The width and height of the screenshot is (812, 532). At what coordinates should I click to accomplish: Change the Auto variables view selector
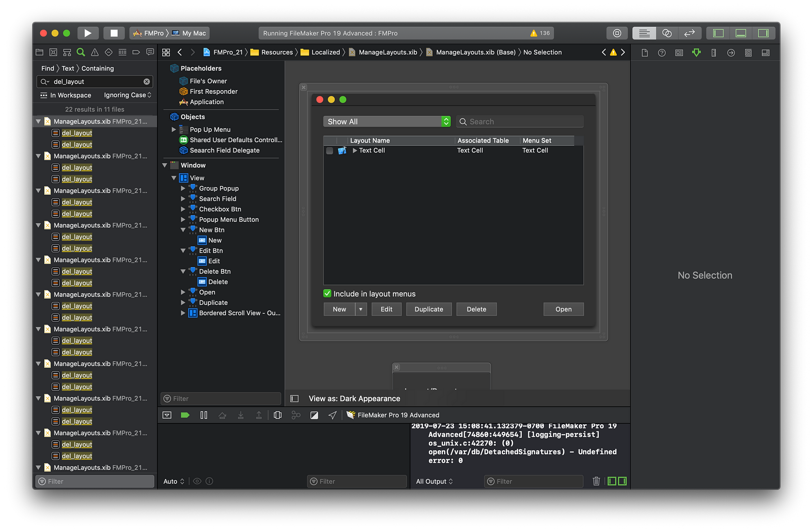(x=174, y=481)
